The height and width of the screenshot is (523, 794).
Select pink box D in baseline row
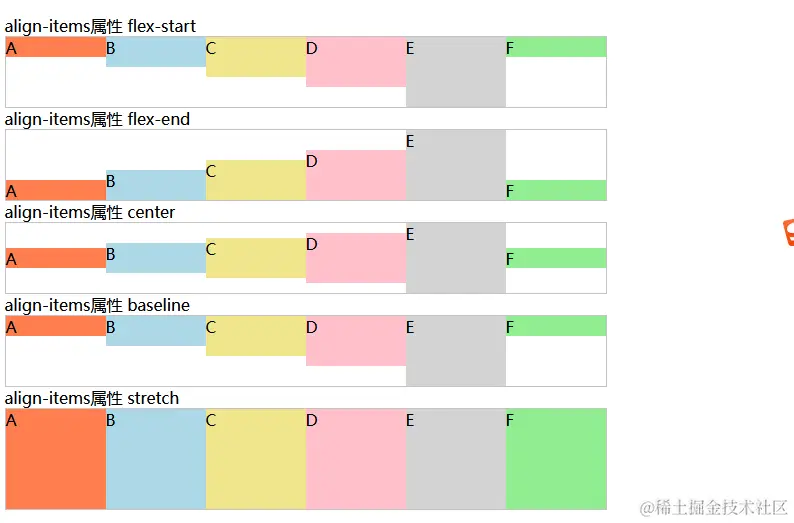pos(356,341)
